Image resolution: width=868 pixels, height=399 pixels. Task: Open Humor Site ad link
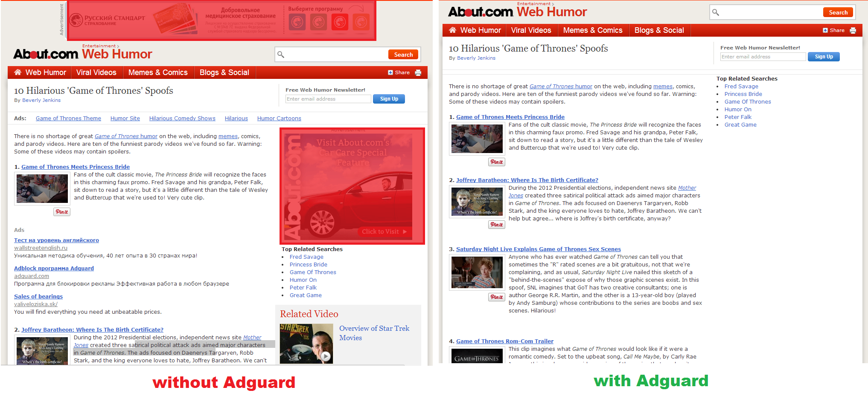(125, 119)
